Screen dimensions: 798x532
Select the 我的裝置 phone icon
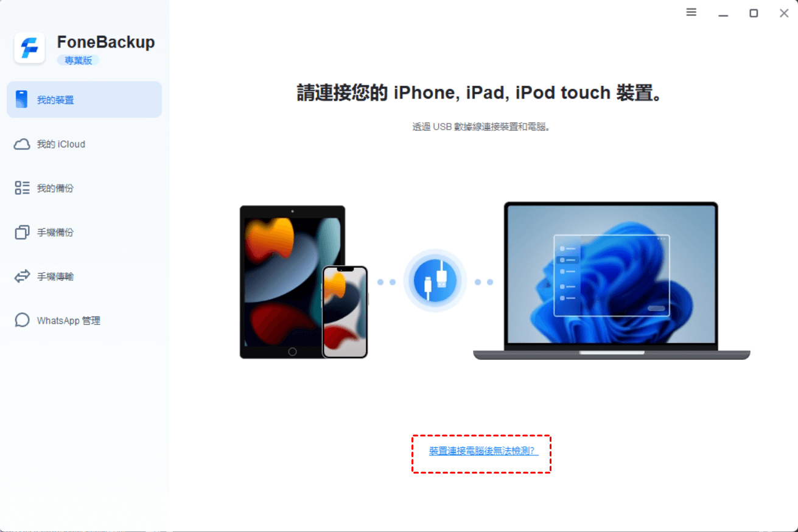[22, 100]
